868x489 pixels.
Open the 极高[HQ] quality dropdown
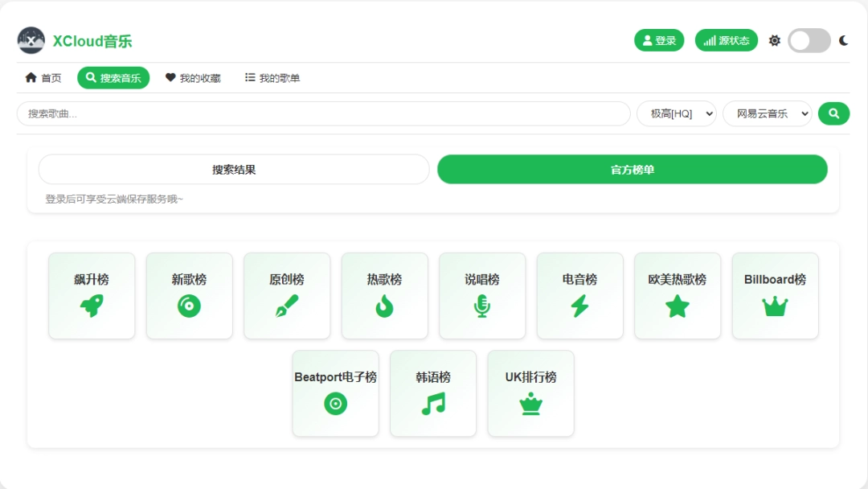(678, 113)
